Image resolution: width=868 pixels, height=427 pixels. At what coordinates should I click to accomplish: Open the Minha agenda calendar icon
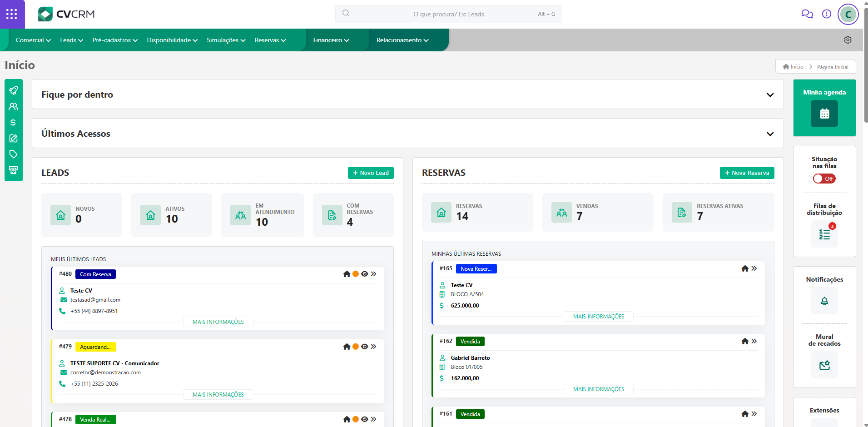[824, 114]
